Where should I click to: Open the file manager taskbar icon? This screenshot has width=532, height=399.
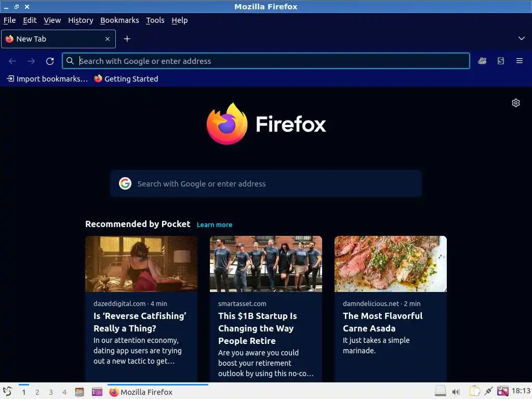point(79,392)
